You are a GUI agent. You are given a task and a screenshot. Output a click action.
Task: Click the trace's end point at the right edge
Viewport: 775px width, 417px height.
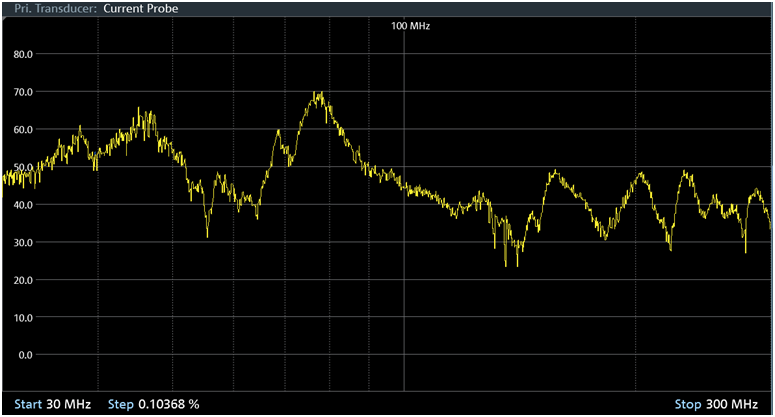click(x=770, y=226)
